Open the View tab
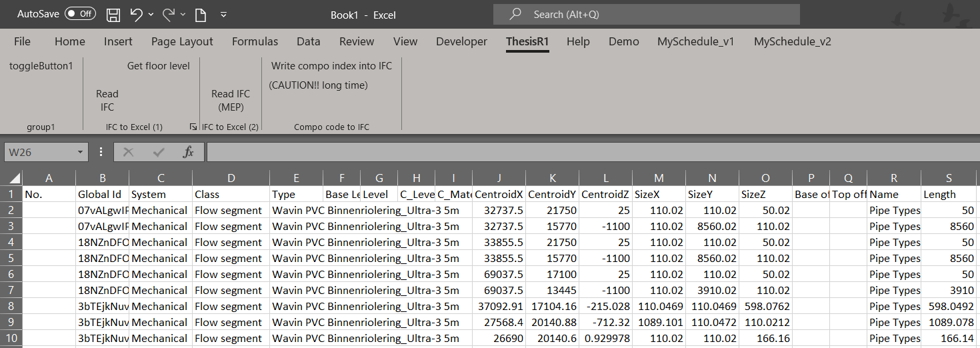980x348 pixels. tap(405, 41)
